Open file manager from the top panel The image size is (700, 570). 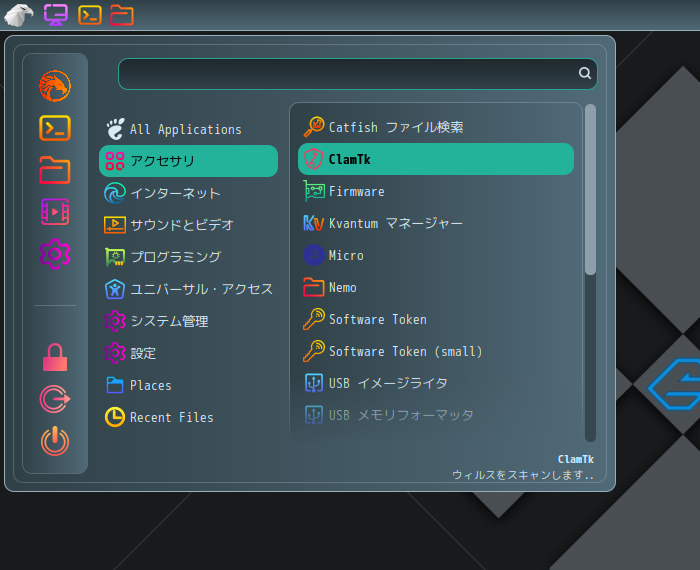[x=122, y=15]
